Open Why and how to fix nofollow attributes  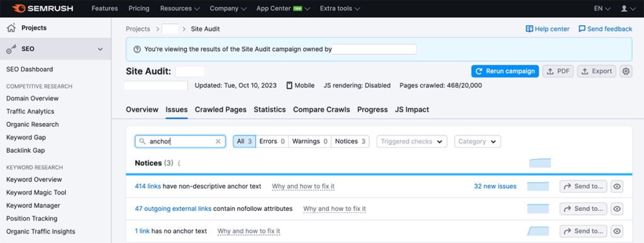[x=335, y=208]
